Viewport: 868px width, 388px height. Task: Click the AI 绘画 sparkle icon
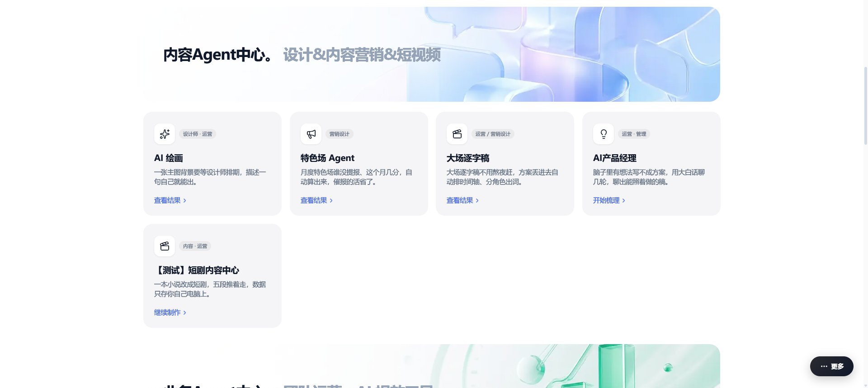pyautogui.click(x=165, y=134)
